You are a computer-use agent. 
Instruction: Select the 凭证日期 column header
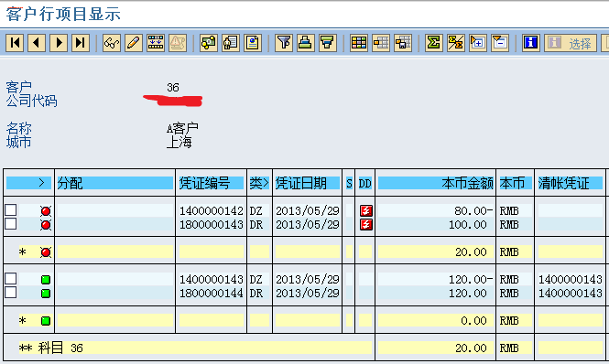307,183
